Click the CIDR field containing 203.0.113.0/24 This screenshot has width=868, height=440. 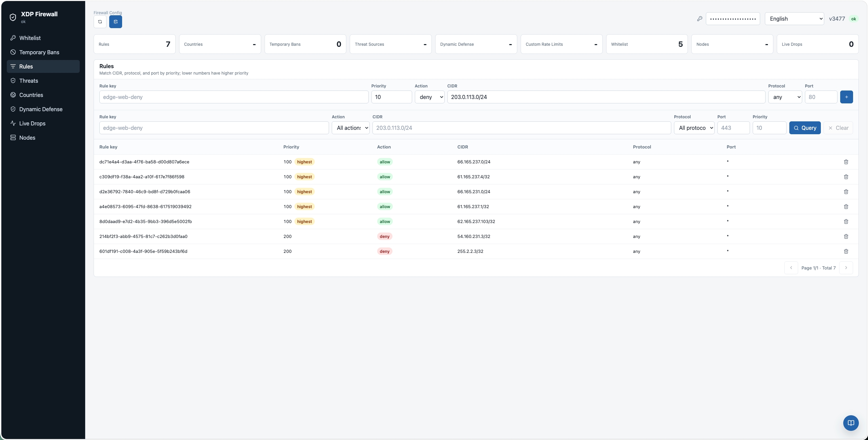606,97
